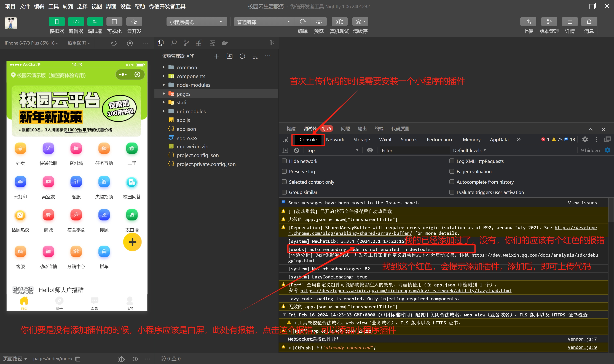Switch to the Sources tab
This screenshot has width=614, height=364.
(409, 139)
